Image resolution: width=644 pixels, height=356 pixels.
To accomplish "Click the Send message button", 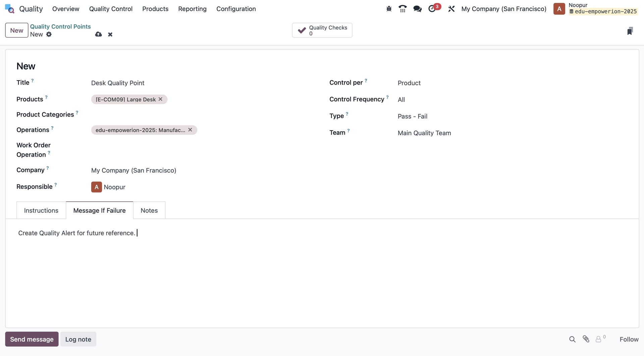I will point(32,339).
